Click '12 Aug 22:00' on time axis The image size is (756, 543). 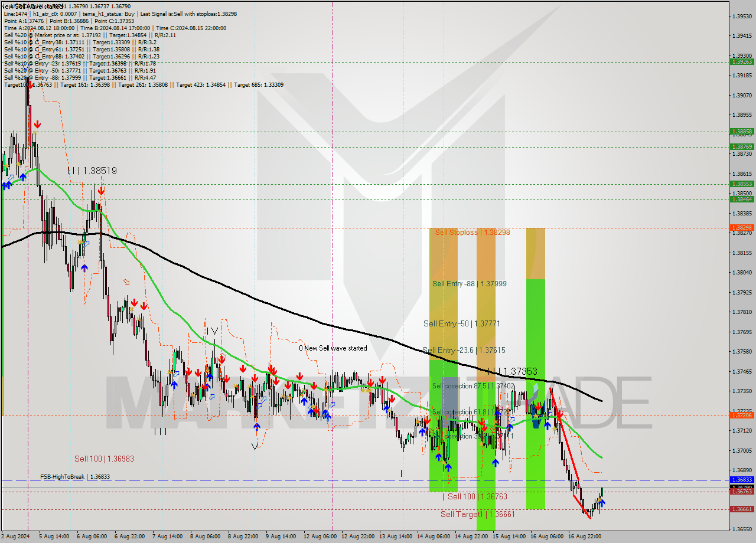click(x=358, y=537)
